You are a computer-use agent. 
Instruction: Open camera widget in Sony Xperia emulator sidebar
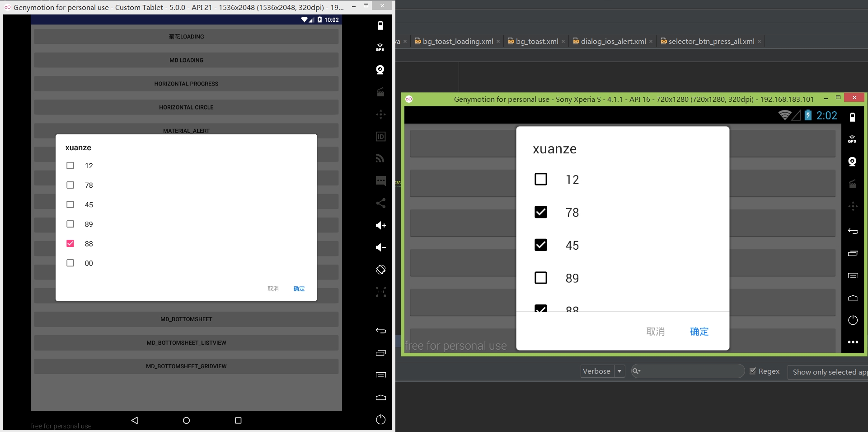pyautogui.click(x=852, y=161)
